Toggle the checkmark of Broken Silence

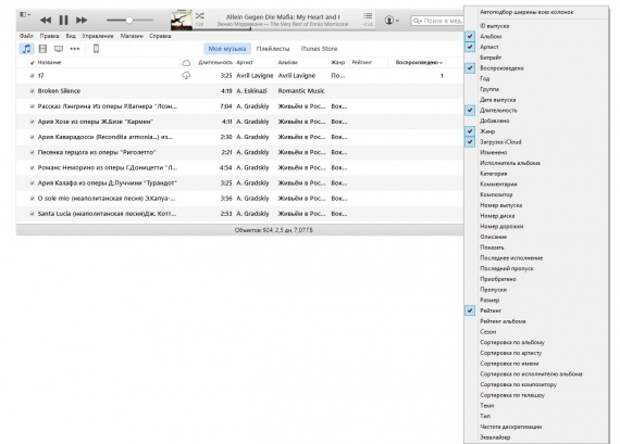pyautogui.click(x=32, y=91)
